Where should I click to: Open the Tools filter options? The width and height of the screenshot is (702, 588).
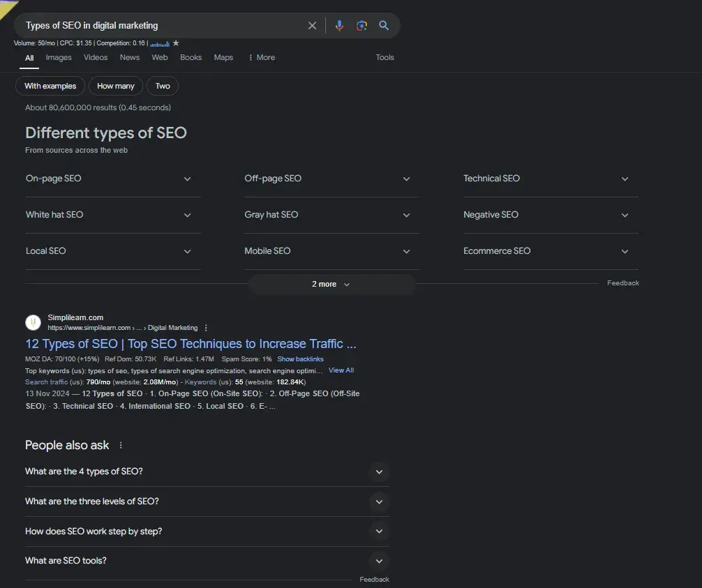pyautogui.click(x=384, y=57)
